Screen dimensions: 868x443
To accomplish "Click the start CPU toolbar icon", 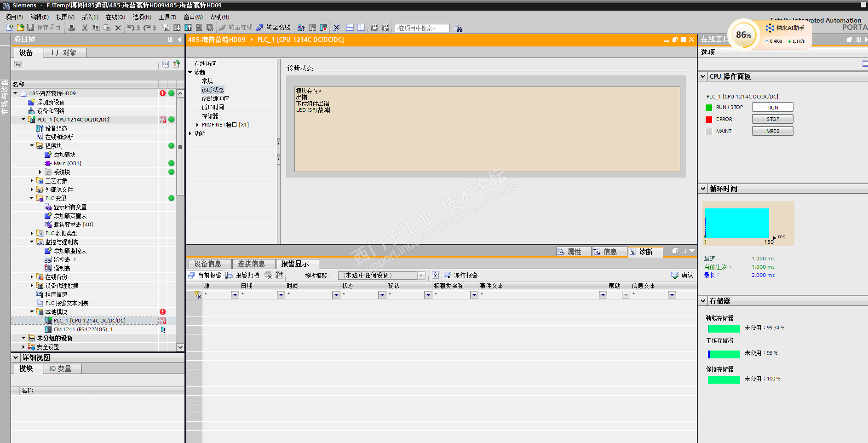I will (312, 28).
